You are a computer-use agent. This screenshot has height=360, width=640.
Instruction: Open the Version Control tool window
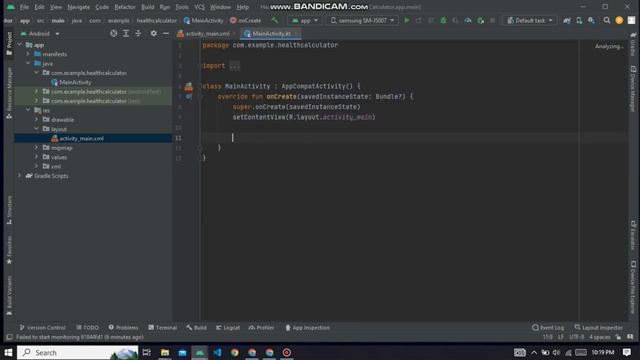(42, 328)
